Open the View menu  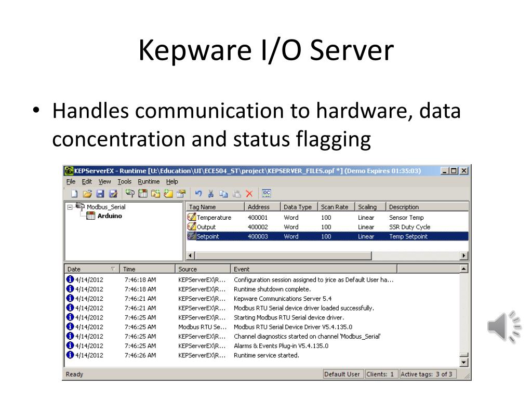click(104, 182)
